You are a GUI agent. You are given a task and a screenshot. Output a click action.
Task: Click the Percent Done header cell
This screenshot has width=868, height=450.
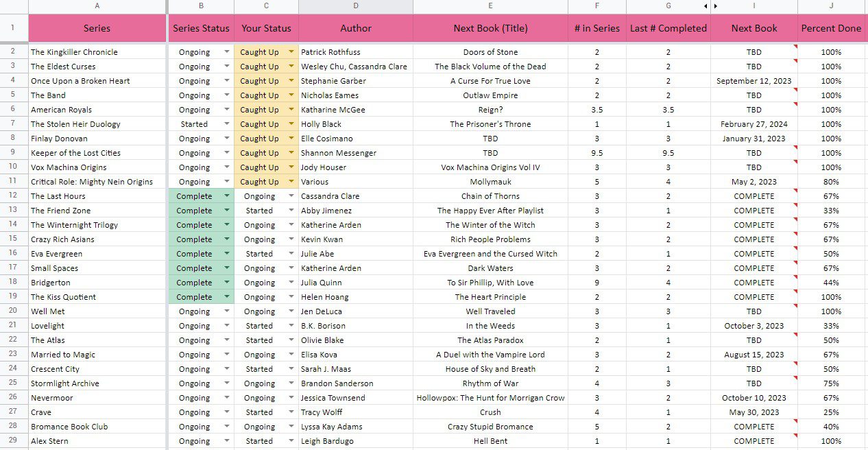click(x=831, y=28)
